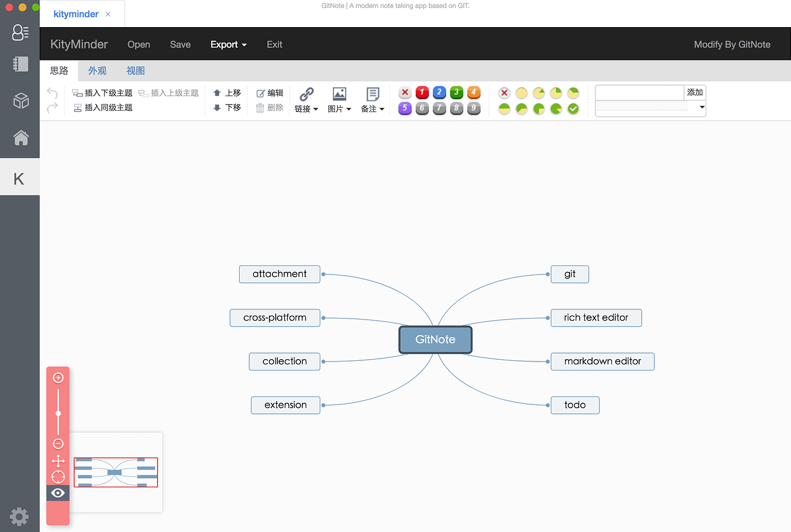This screenshot has width=791, height=532.
Task: Click Save in the top menu
Action: click(180, 44)
